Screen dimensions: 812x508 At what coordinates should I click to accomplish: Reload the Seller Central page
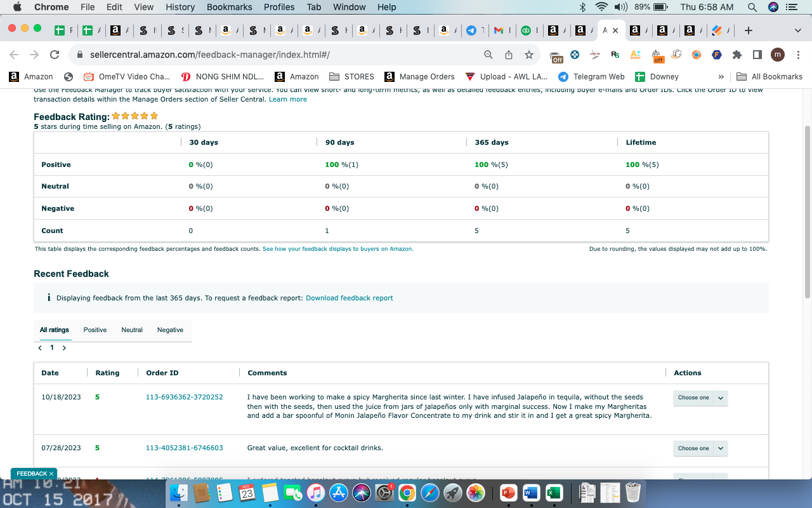[x=55, y=55]
